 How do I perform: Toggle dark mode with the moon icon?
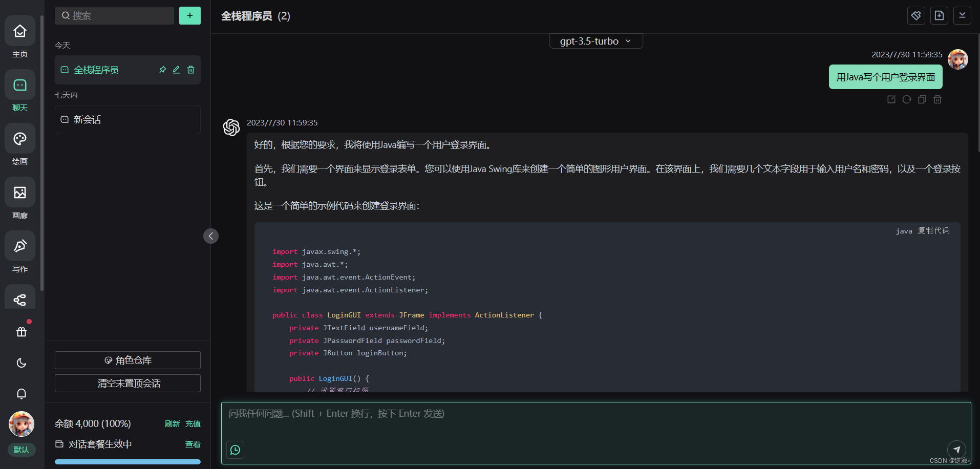tap(22, 363)
